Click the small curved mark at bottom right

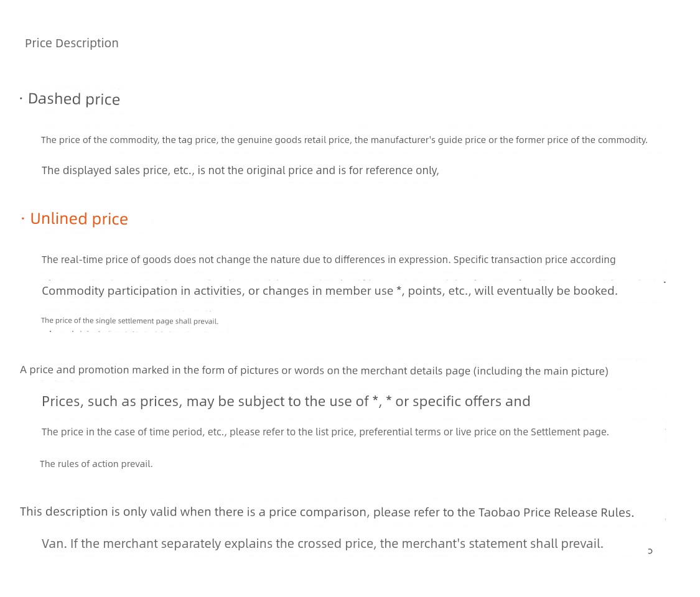pyautogui.click(x=650, y=552)
